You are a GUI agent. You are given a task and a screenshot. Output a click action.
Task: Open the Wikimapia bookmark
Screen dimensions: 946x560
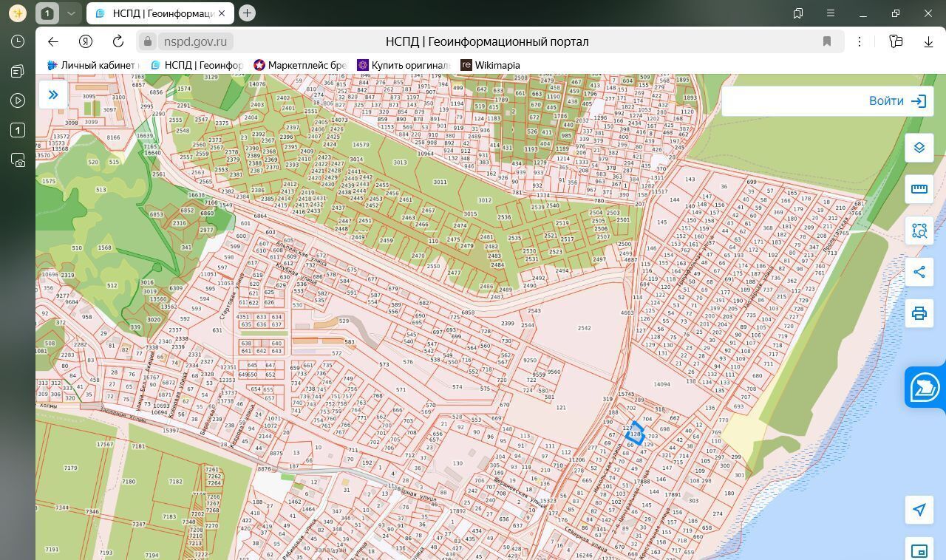pos(490,65)
